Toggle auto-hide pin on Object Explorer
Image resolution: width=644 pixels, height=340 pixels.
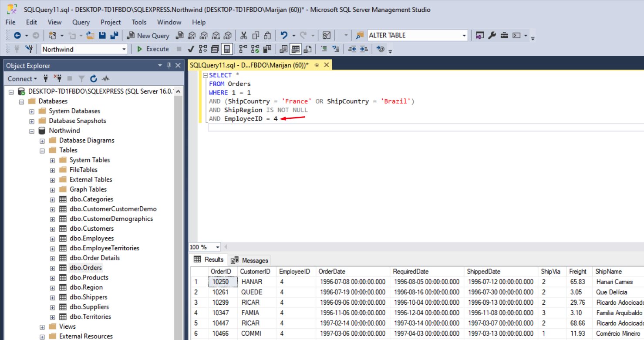169,65
